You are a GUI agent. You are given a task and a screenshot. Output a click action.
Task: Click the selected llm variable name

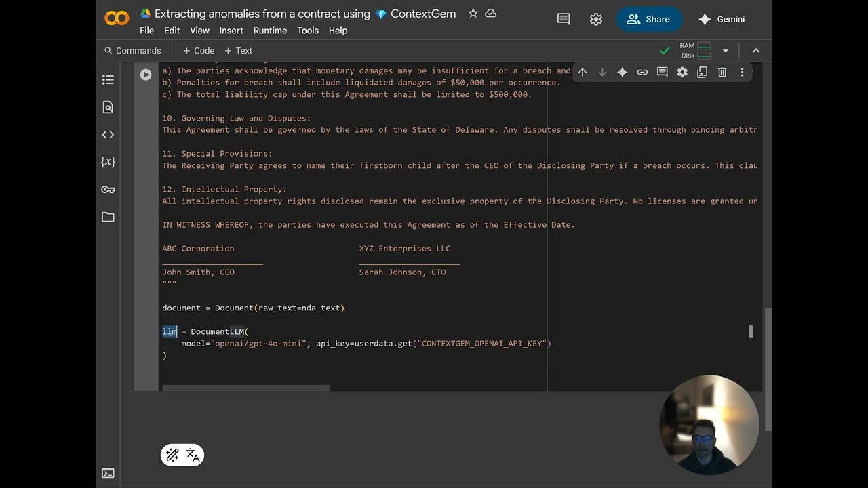[x=170, y=331]
